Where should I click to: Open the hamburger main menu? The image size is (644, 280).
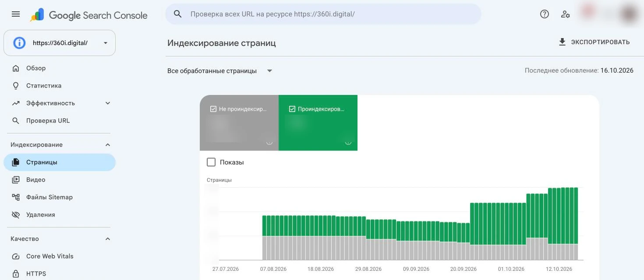coord(16,14)
